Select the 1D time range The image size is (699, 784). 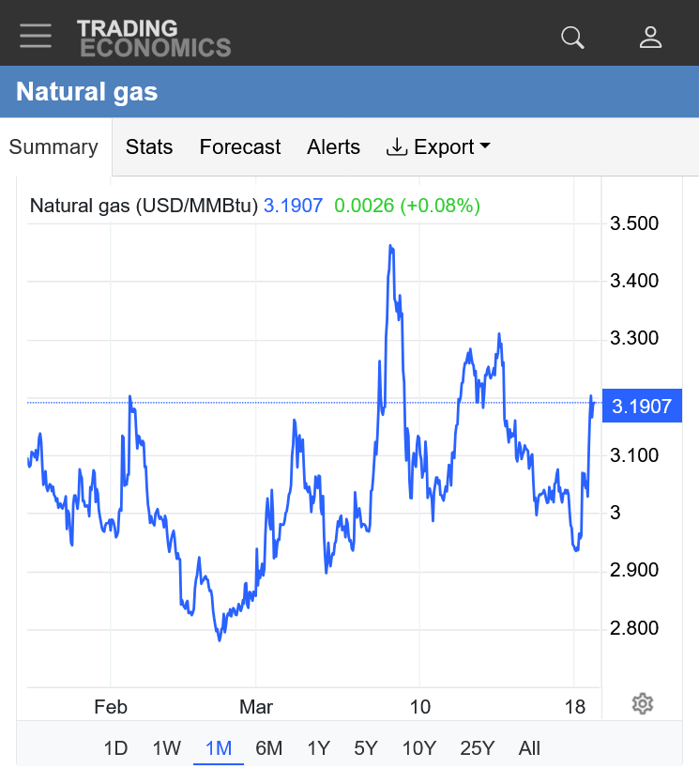pos(115,748)
